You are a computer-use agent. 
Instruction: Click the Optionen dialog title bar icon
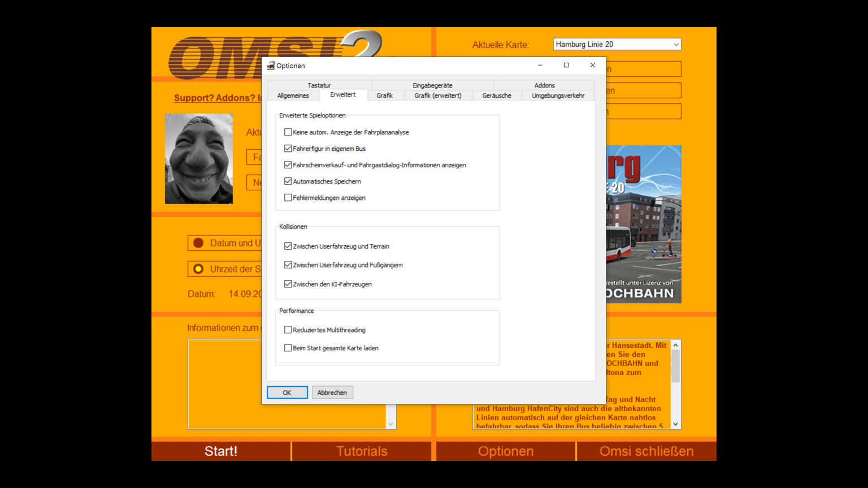271,66
